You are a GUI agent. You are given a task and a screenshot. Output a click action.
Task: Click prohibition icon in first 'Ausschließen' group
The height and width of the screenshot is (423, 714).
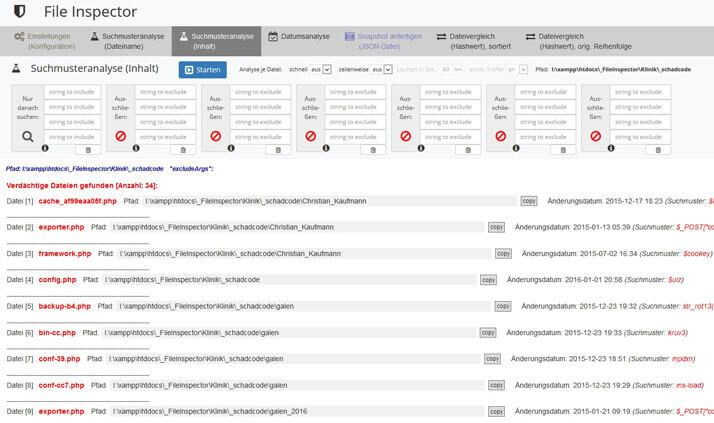coord(121,136)
